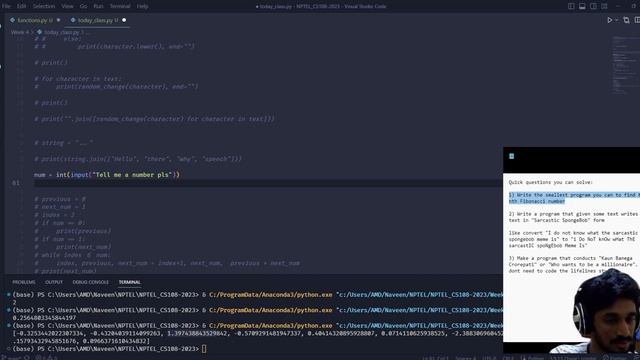Open the Edit menu
The height and width of the screenshot is (360, 640).
click(21, 6)
